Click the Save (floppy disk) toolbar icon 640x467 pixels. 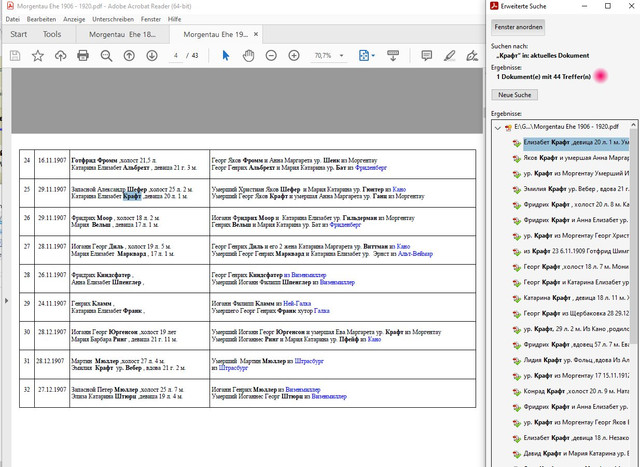click(x=15, y=56)
